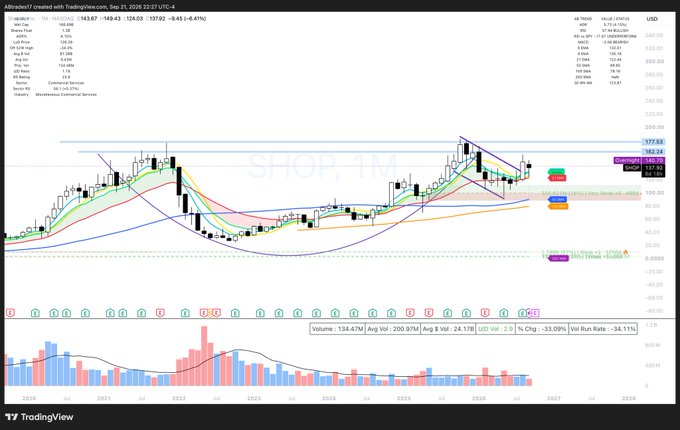Screen dimensions: 680x430
Task: Click the -2.06 BEARISH MACD status
Action: 615,42
